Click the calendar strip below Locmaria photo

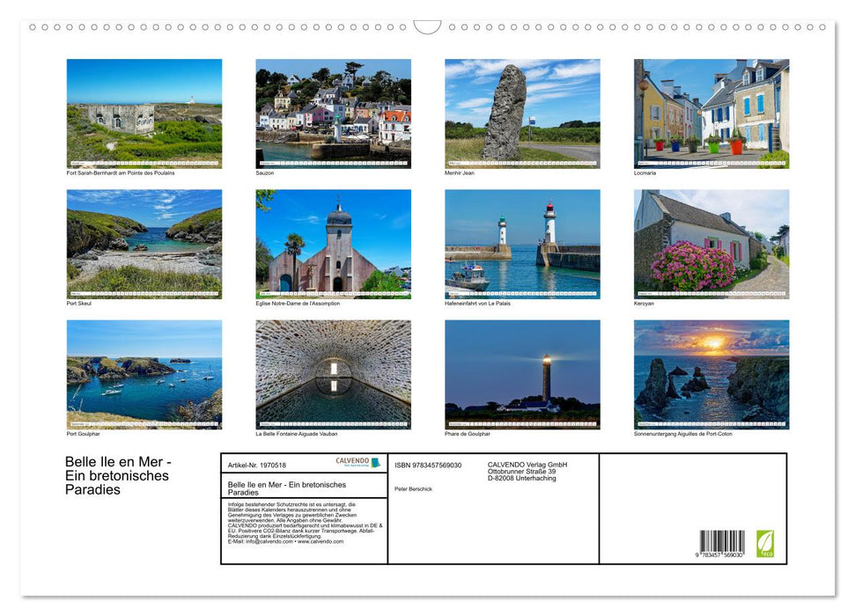711,161
